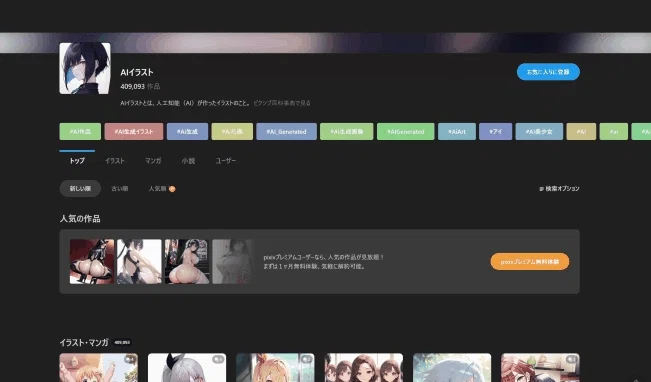Switch to the イラスト tab
The height and width of the screenshot is (382, 651).
point(115,161)
